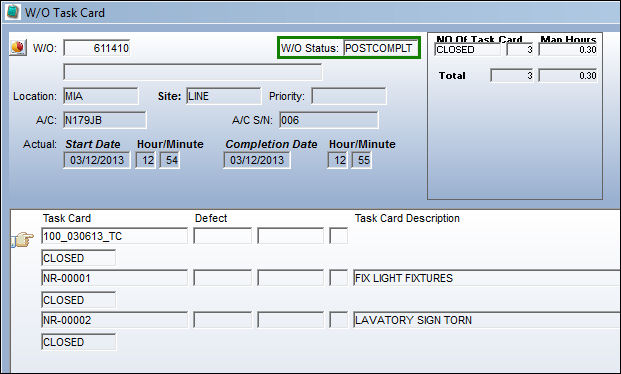Click the Total task card count field

click(512, 75)
